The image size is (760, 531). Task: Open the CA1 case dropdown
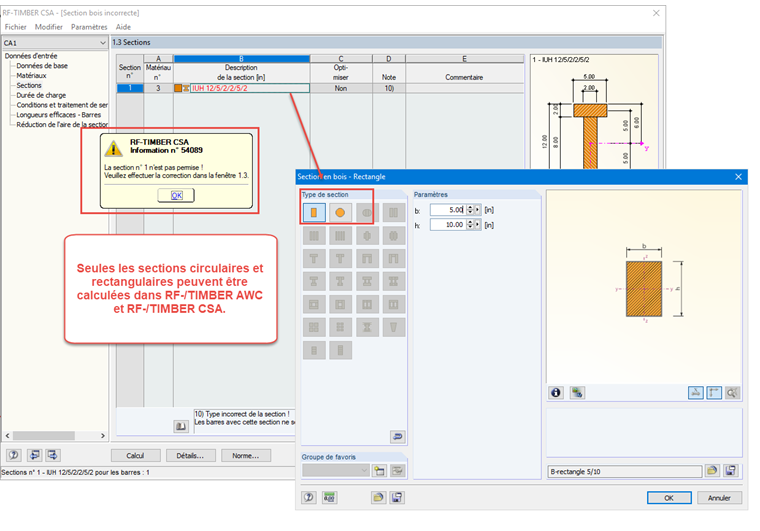(103, 43)
